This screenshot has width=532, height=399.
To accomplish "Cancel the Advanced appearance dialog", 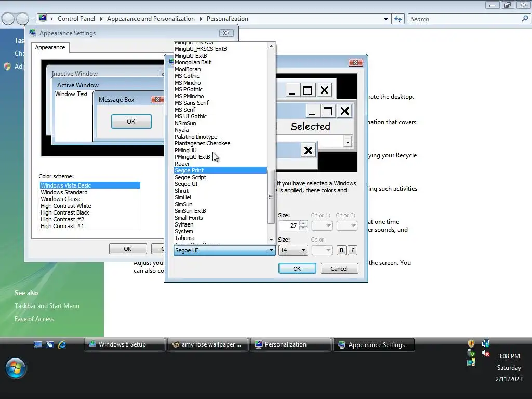I will click(339, 269).
